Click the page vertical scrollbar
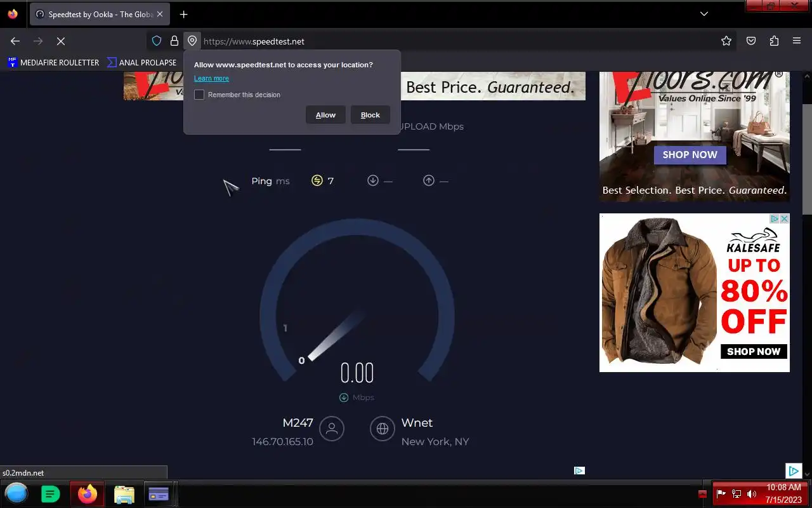Screen dimensions: 812x508 [x=807, y=159]
